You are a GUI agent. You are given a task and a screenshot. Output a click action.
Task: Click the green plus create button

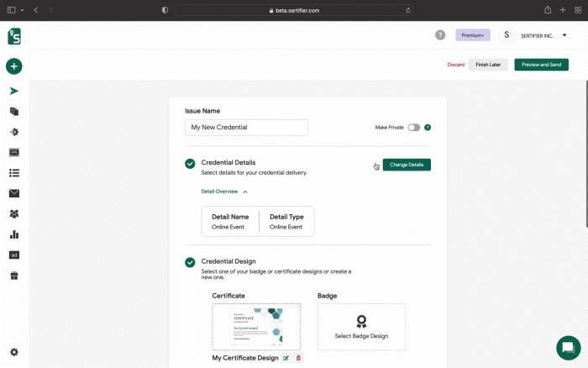coord(14,66)
